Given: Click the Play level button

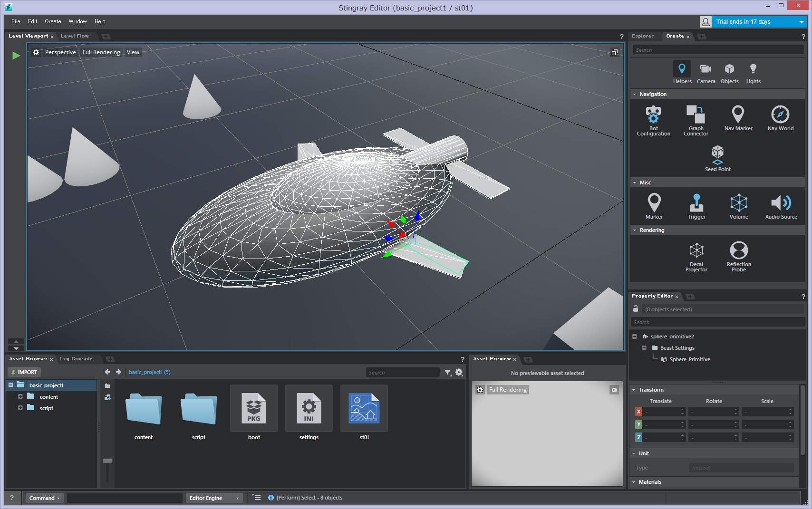Looking at the screenshot, I should coord(16,56).
